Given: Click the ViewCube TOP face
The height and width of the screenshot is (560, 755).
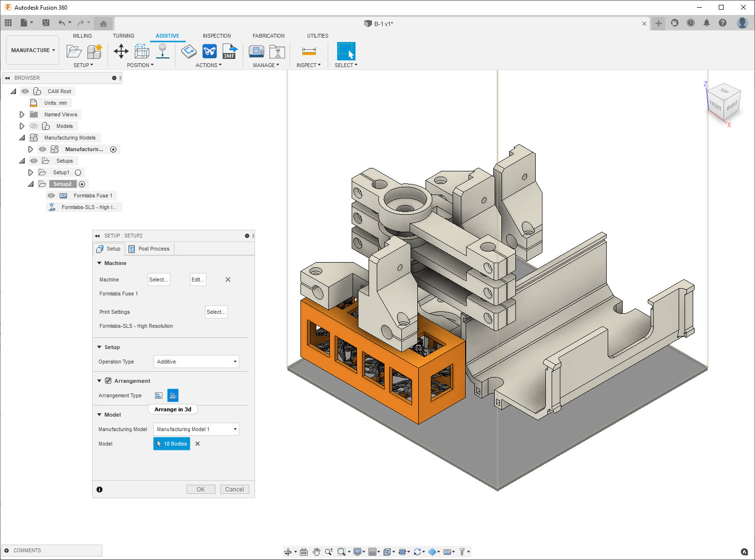Looking at the screenshot, I should 724,91.
